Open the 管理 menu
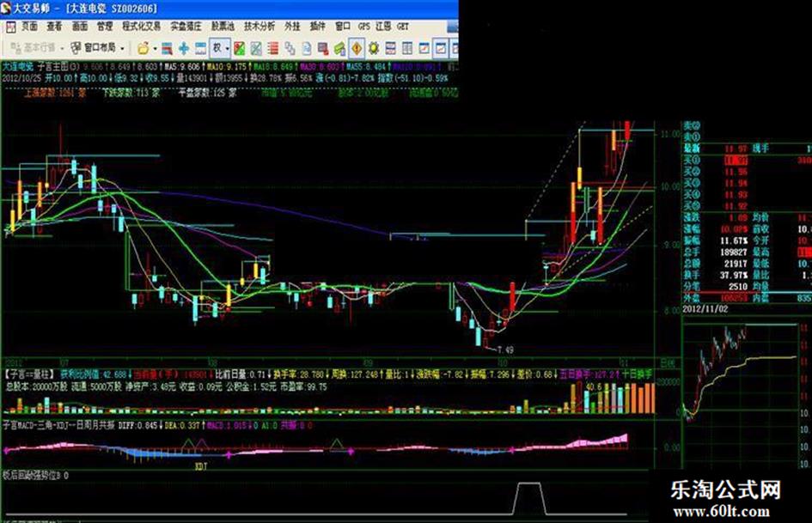Viewport: 812px width, 523px height. click(105, 27)
